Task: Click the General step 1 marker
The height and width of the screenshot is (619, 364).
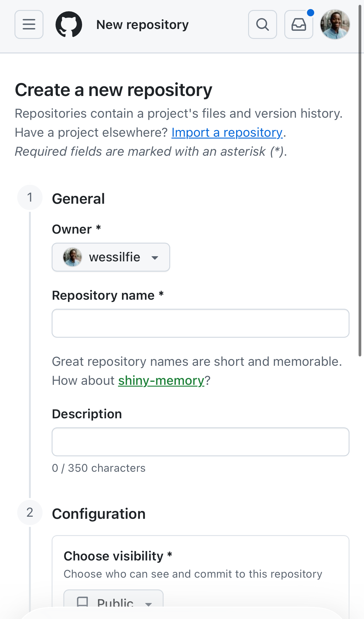Action: 30,197
